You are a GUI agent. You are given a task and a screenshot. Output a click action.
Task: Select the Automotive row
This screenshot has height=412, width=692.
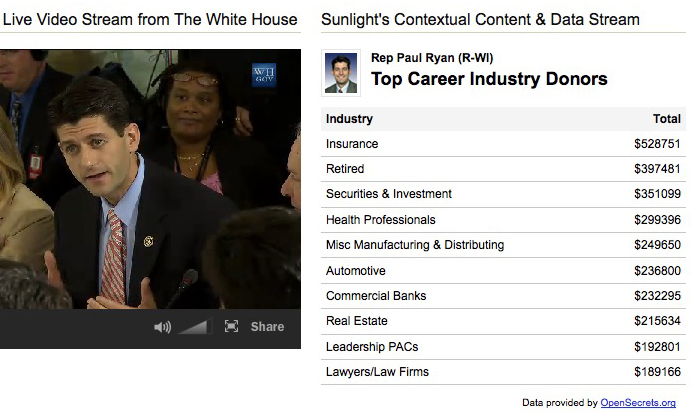[503, 270]
